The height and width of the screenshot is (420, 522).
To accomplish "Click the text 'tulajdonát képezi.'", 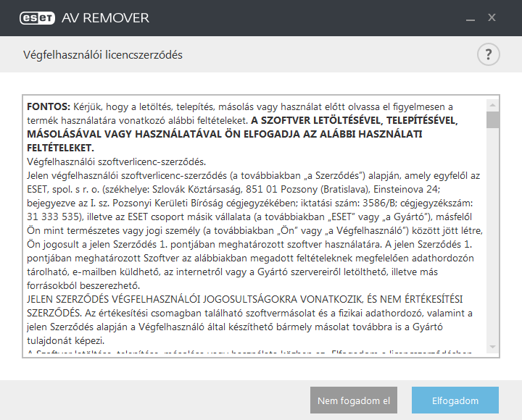I will pyautogui.click(x=66, y=341).
